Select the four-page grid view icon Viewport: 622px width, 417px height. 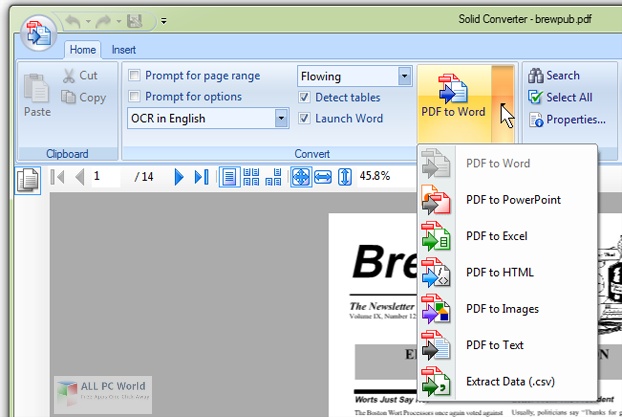[251, 177]
